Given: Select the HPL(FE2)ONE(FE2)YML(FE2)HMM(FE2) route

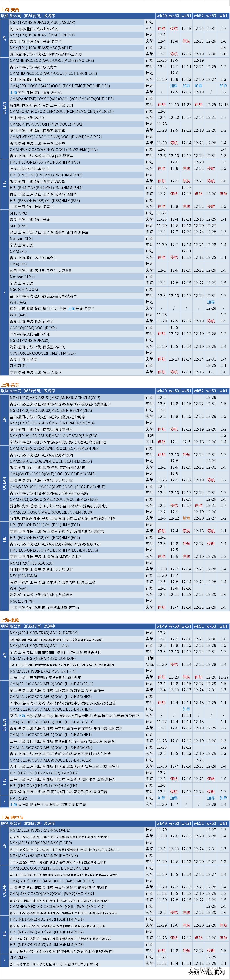Looking at the screenshot, I should tap(44, 773).
